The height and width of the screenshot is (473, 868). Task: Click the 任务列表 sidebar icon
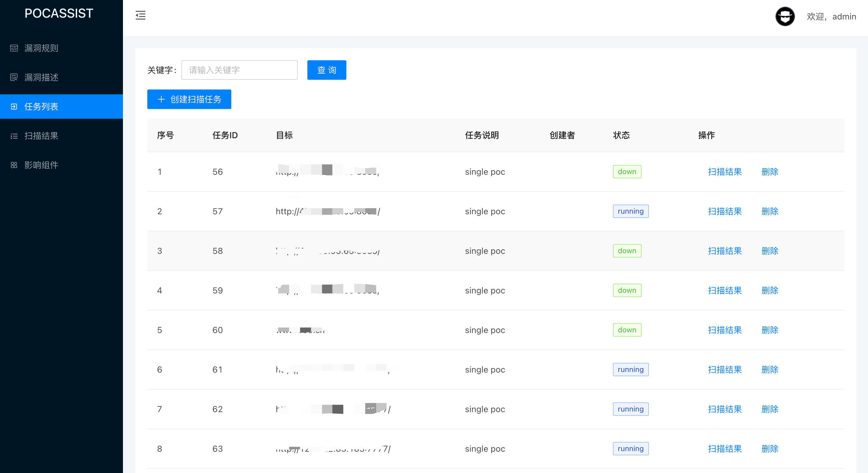[14, 107]
